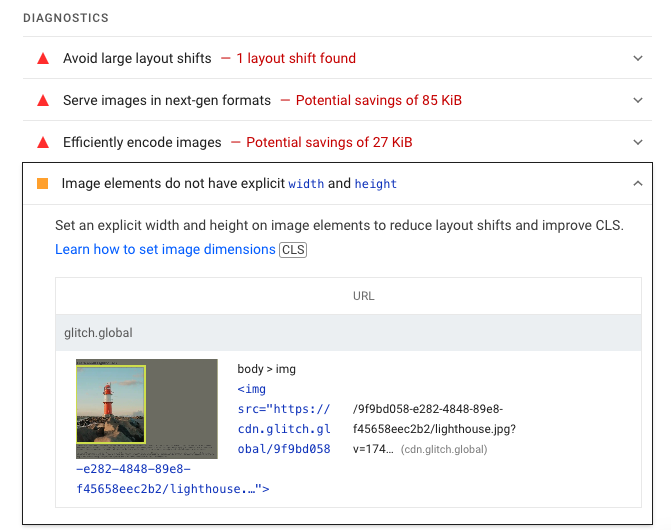This screenshot has width=671, height=530.
Task: Click red triangle icon beside Serve images in next-gen formats
Action: click(43, 100)
